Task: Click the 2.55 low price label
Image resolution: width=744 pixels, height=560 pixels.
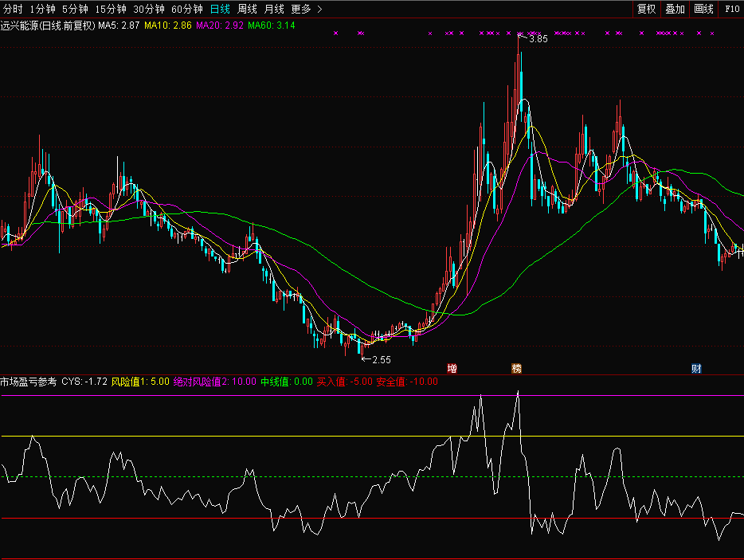Action: (x=382, y=360)
